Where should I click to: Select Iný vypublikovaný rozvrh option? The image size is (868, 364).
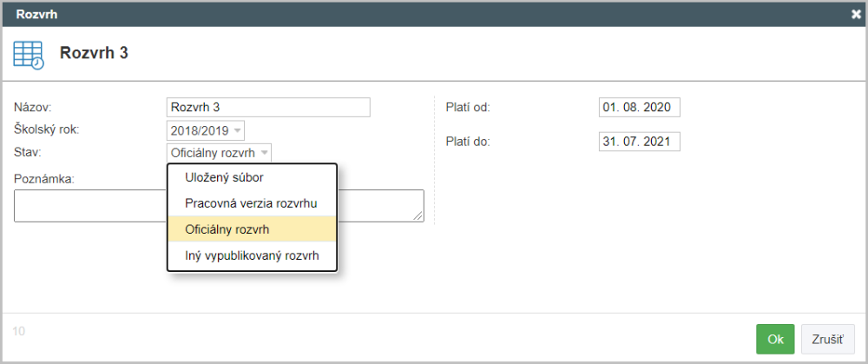click(x=252, y=255)
